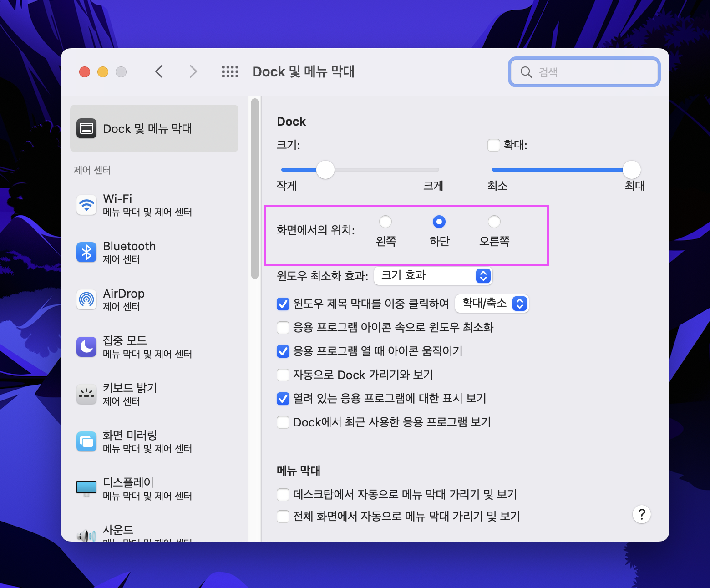Select the 키보드 밝기 icon
The width and height of the screenshot is (710, 588).
point(86,394)
